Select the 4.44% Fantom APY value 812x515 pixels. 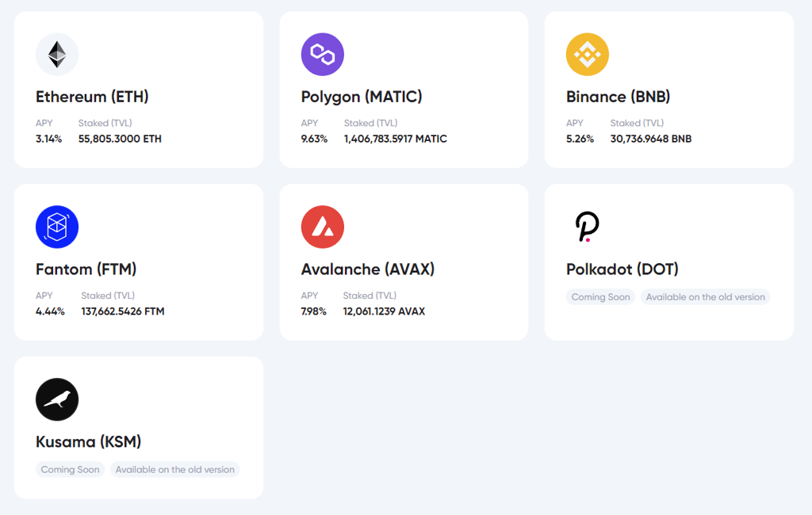click(50, 311)
